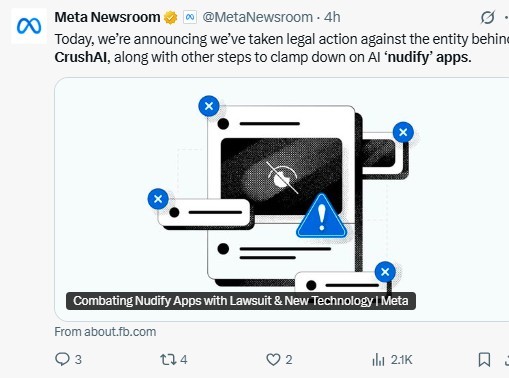Bookmark this post

(484, 360)
